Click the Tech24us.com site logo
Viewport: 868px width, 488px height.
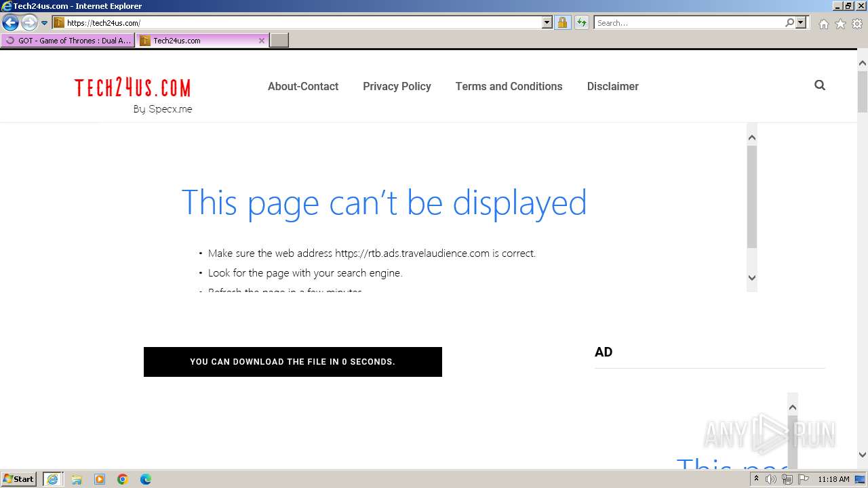coord(133,88)
